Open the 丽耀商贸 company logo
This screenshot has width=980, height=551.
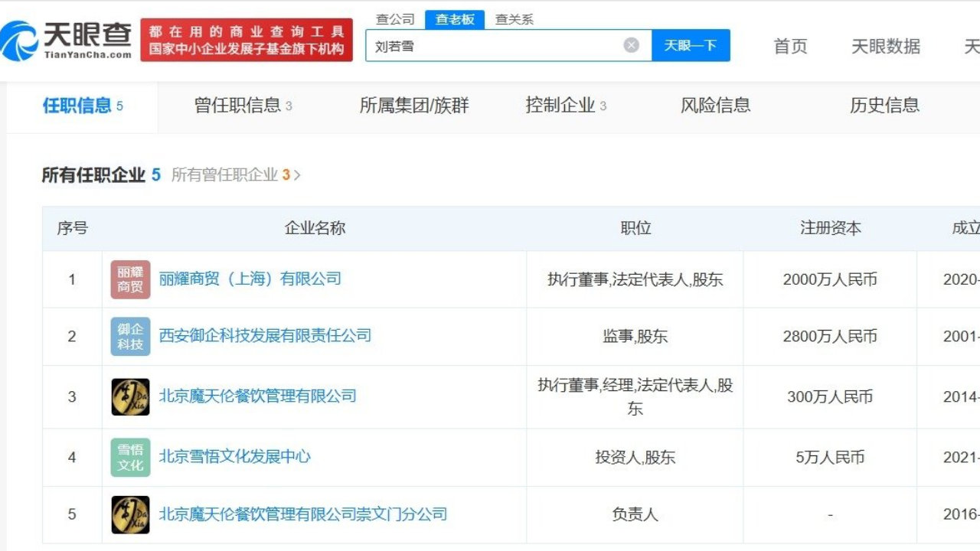[x=130, y=279]
